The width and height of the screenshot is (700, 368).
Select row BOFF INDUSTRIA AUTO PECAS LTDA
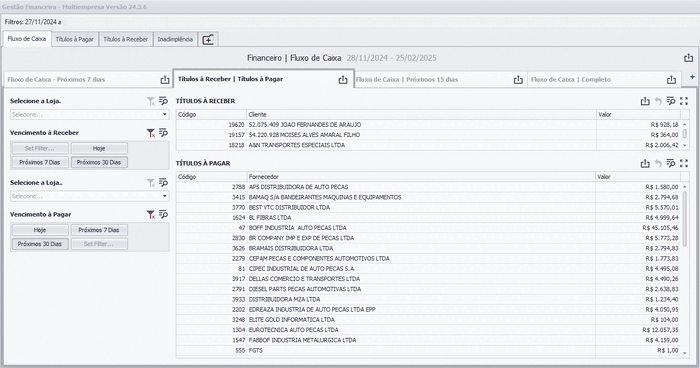pyautogui.click(x=428, y=228)
